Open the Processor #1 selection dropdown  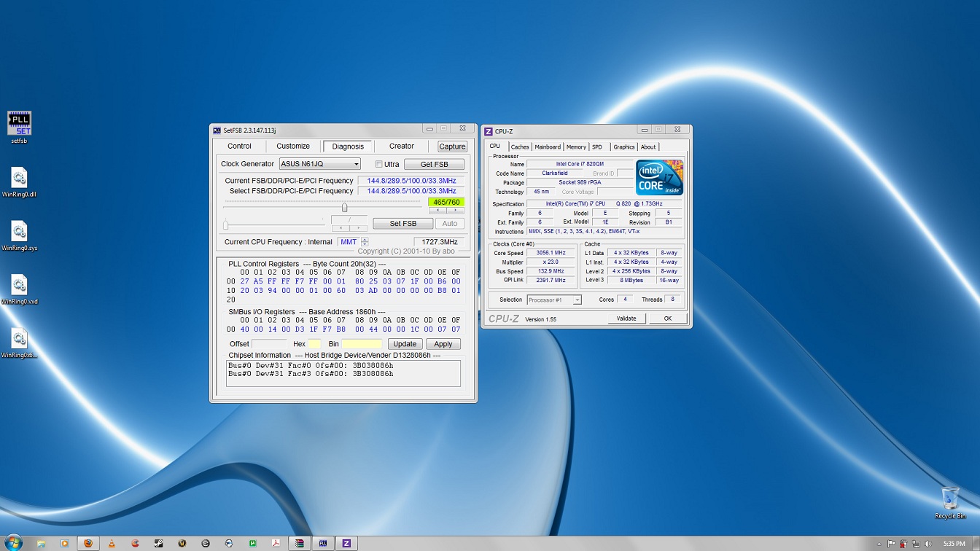click(554, 300)
